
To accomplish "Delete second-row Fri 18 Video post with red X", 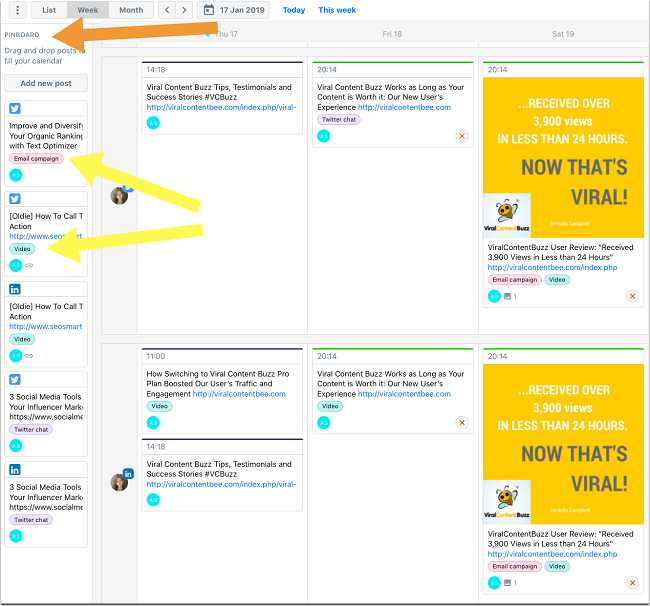I will (x=462, y=423).
